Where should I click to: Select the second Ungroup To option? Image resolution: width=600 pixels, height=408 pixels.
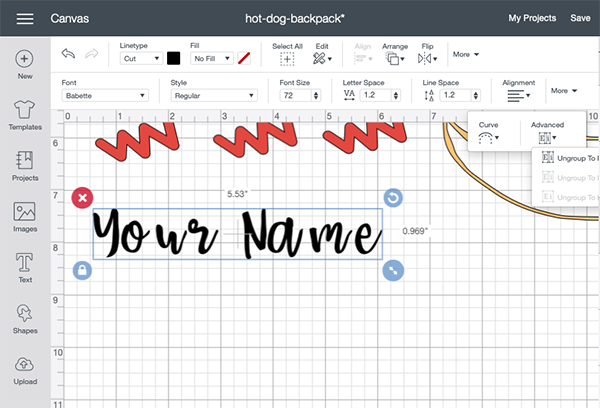pyautogui.click(x=570, y=178)
